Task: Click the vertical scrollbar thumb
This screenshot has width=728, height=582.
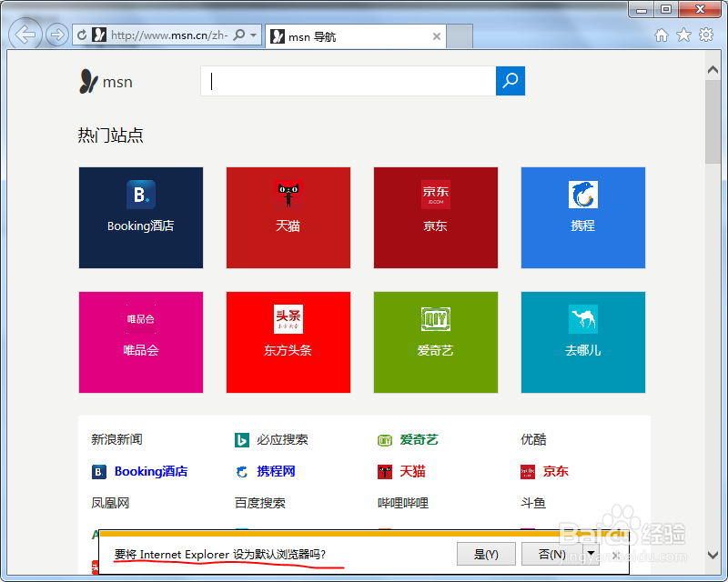Action: (713, 122)
